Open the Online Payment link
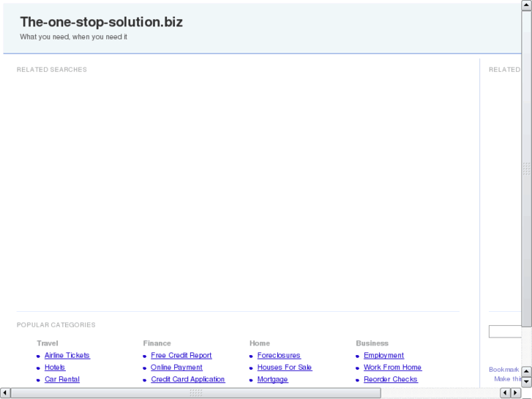The image size is (532, 399). tap(176, 367)
